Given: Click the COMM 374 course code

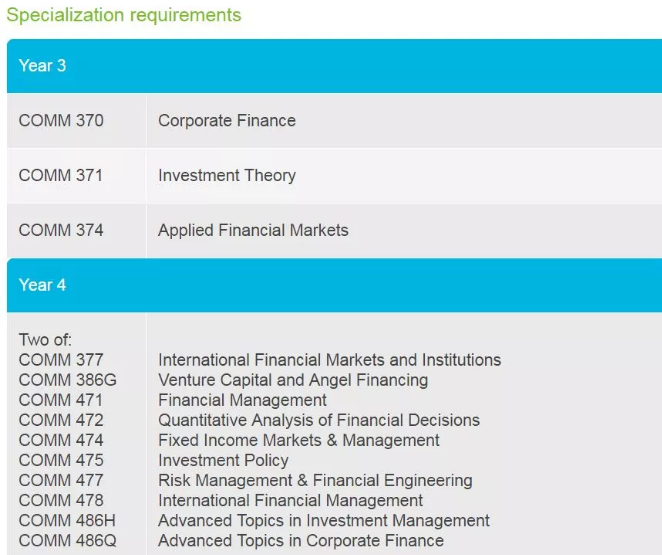Looking at the screenshot, I should point(61,230).
